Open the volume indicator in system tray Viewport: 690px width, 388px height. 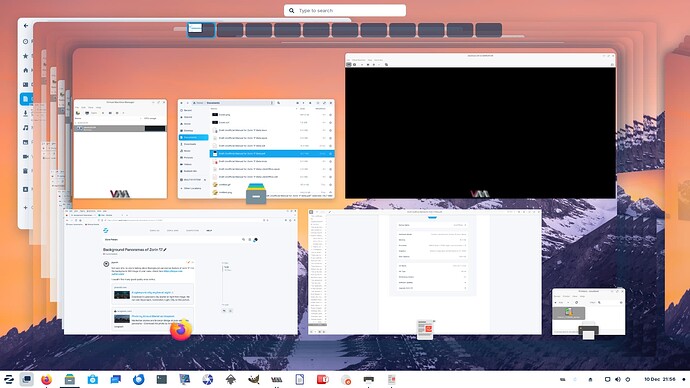pyautogui.click(x=617, y=379)
